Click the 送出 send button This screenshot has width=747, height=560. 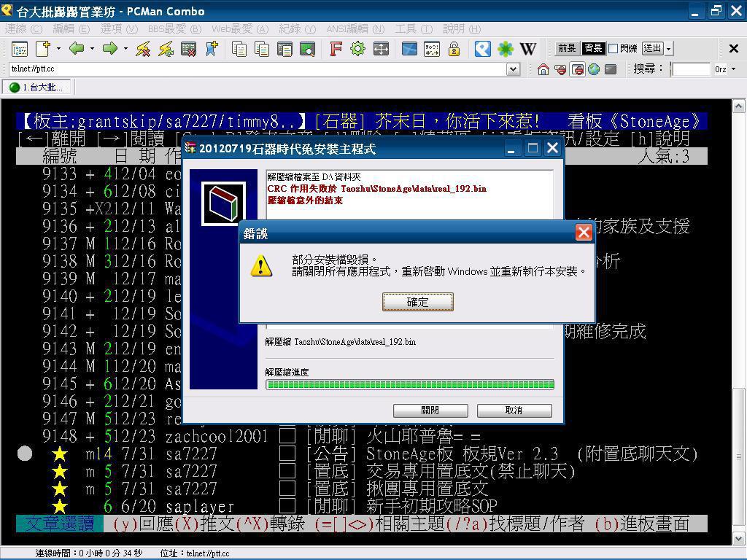pos(653,49)
